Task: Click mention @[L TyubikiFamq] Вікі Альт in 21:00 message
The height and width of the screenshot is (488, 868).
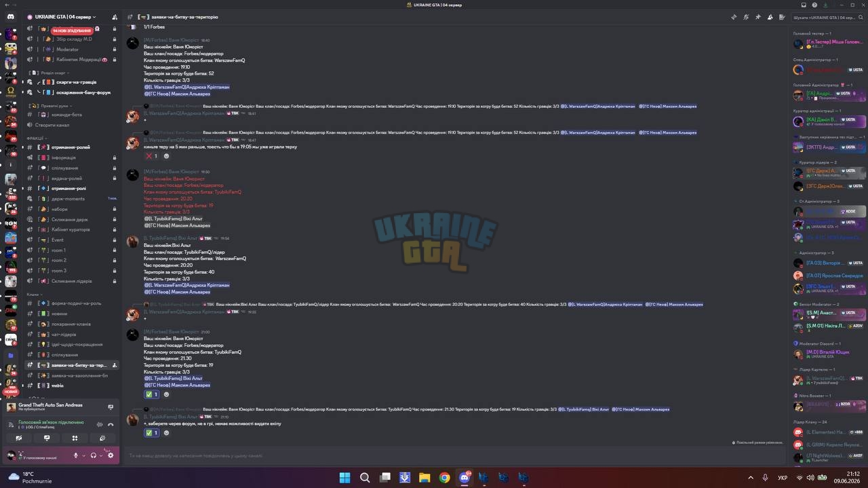Action: click(x=173, y=378)
